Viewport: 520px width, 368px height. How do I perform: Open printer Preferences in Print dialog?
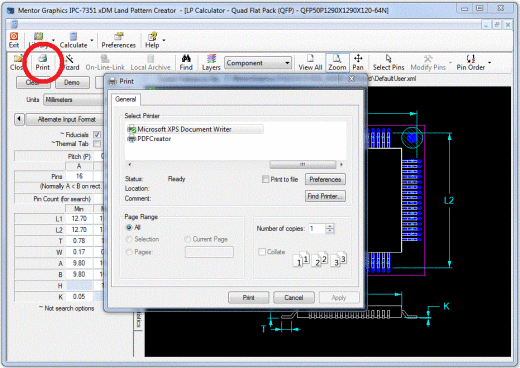click(325, 179)
